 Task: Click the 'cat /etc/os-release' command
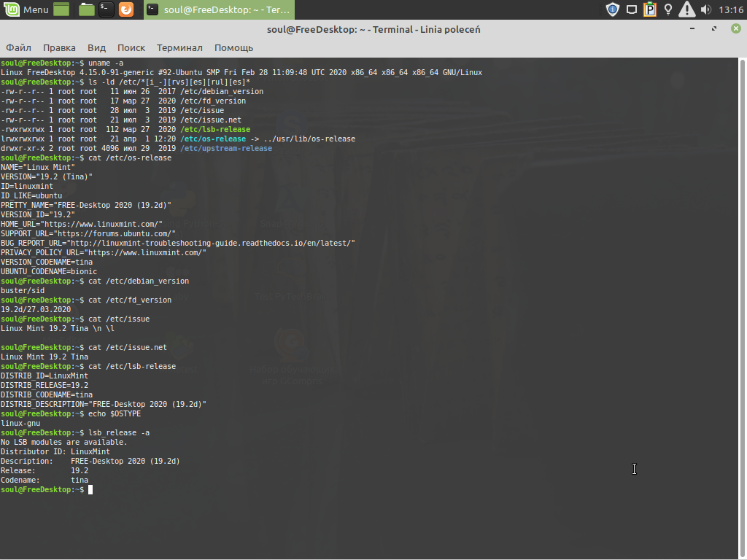[x=130, y=158]
